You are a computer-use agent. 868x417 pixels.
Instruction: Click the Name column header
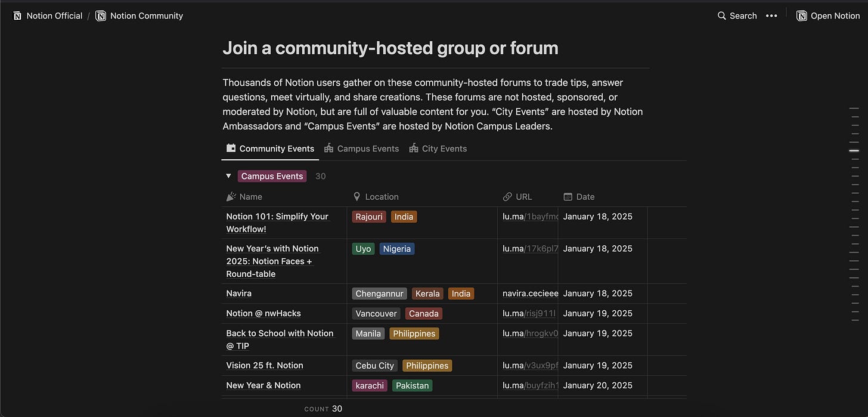pos(284,197)
